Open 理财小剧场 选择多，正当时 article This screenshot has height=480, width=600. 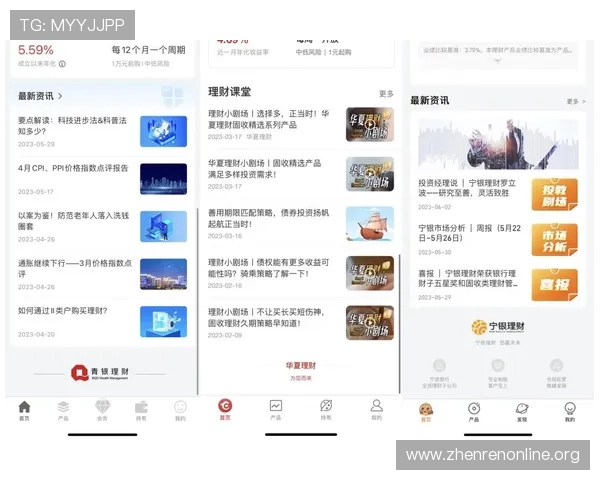[301, 124]
